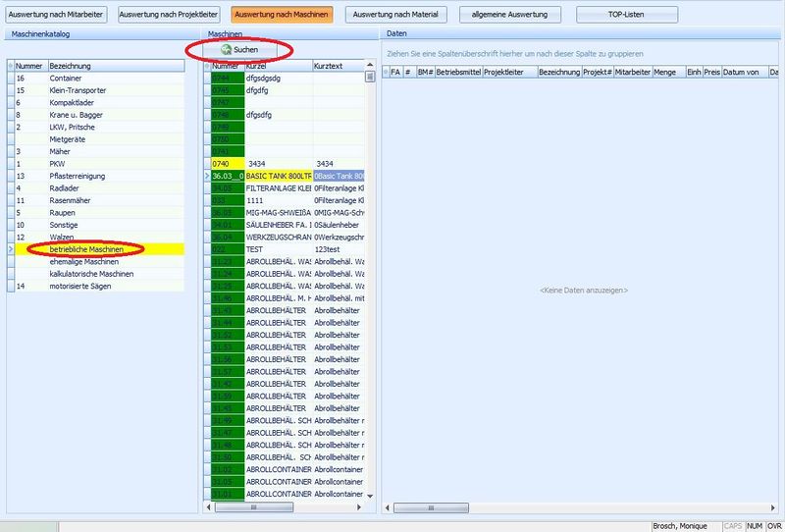785x532 pixels.
Task: Choose kalkulatorische Maschinen entry
Action: click(x=95, y=274)
